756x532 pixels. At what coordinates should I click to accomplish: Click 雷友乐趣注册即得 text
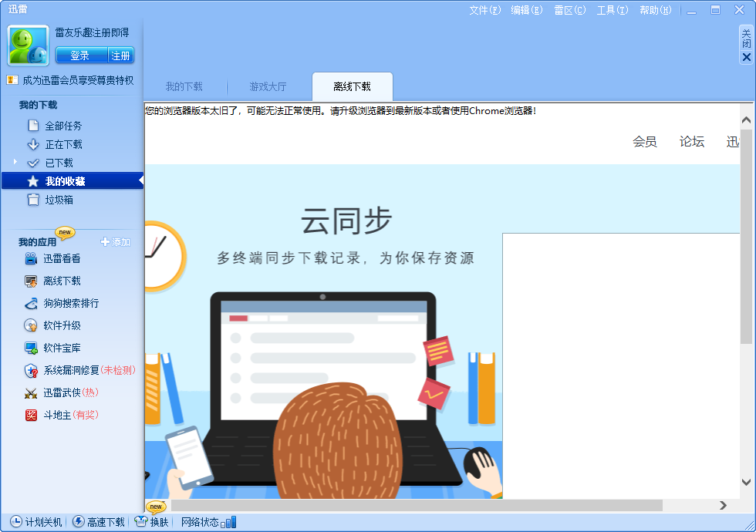click(92, 32)
